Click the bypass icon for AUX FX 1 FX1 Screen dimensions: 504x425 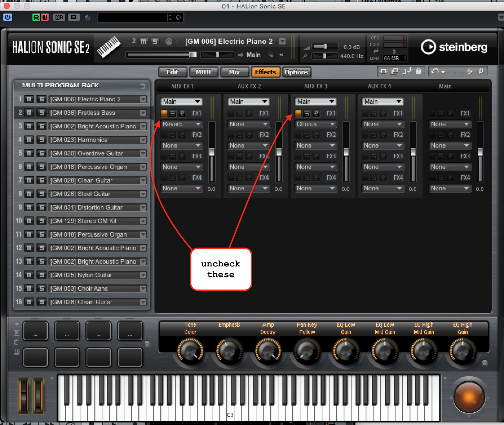pos(173,113)
